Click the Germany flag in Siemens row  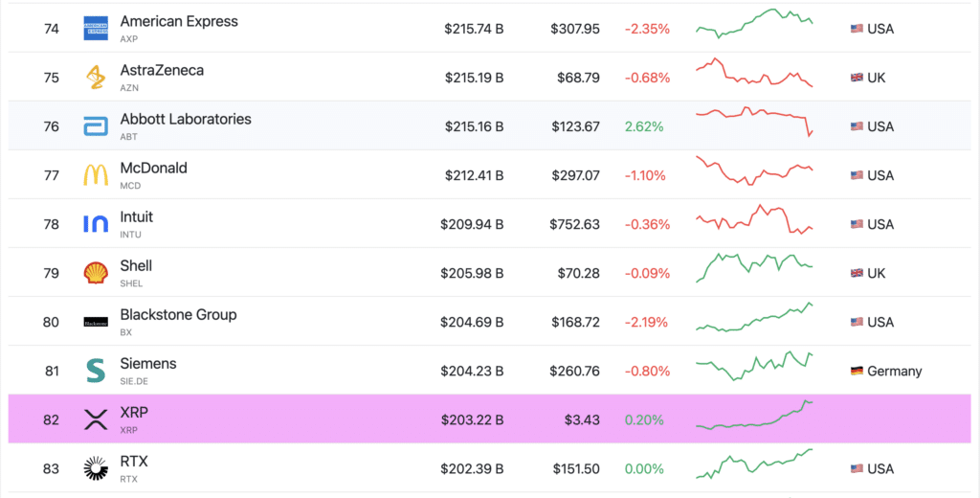(857, 371)
